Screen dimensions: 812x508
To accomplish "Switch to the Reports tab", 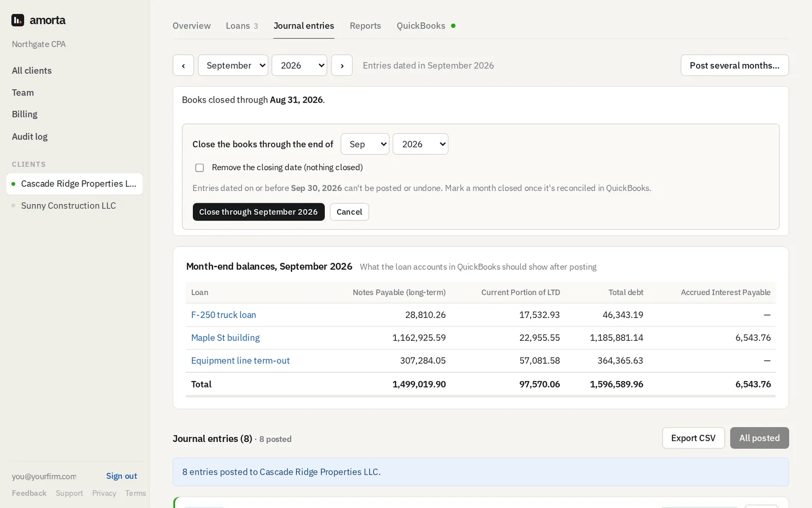I will (365, 26).
